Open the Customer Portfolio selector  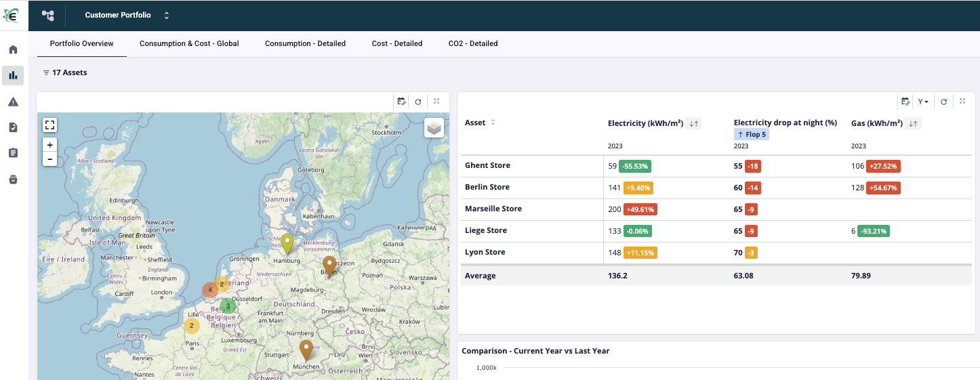127,15
